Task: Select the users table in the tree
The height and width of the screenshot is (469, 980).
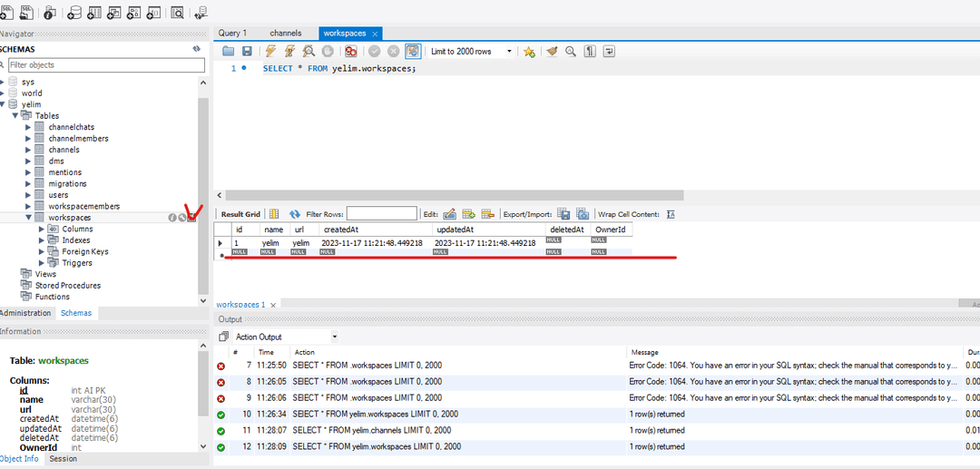Action: pos(58,195)
